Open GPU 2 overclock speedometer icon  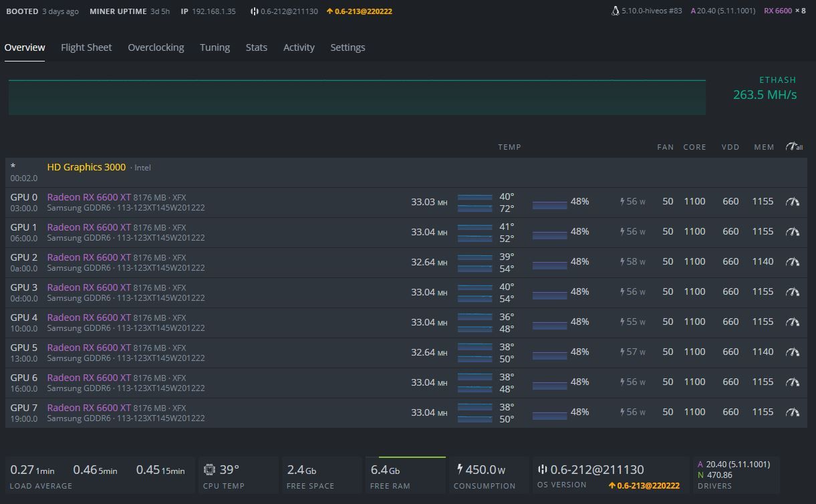[x=793, y=262]
